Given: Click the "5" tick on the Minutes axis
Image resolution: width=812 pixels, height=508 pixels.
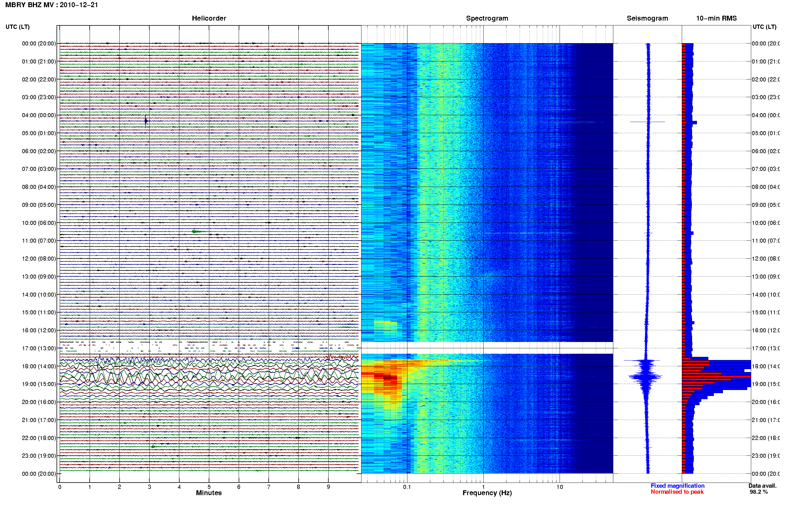Looking at the screenshot, I should coord(209,487).
